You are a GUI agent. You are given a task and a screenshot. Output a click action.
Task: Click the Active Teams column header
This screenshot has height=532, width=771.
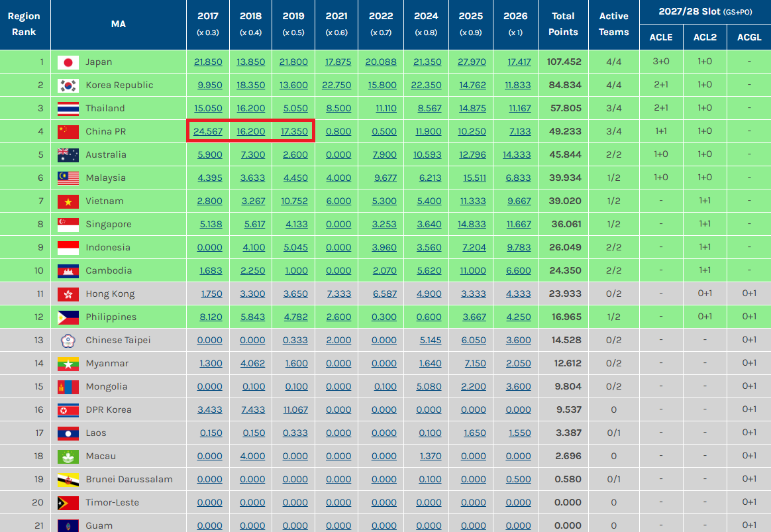[x=613, y=24]
